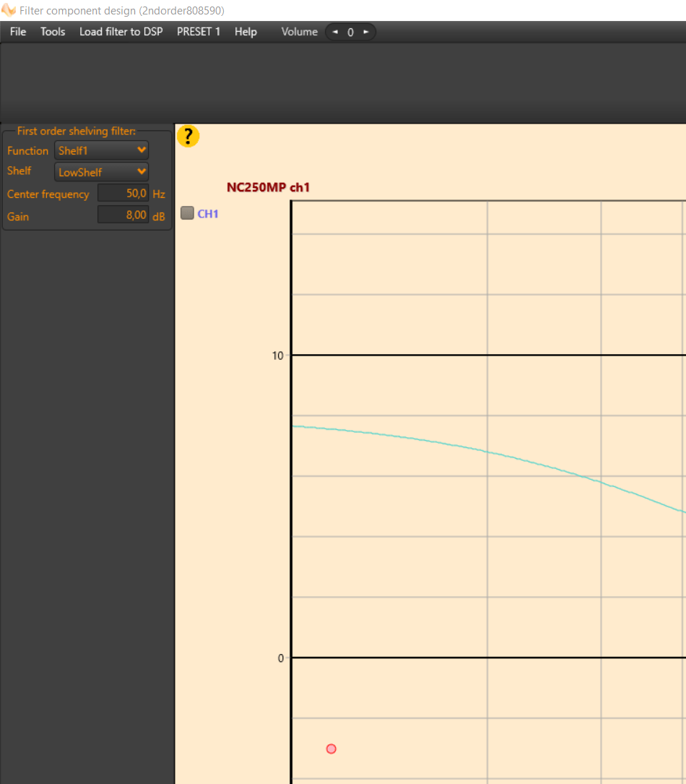Decrease volume with the left arrow

[x=335, y=32]
